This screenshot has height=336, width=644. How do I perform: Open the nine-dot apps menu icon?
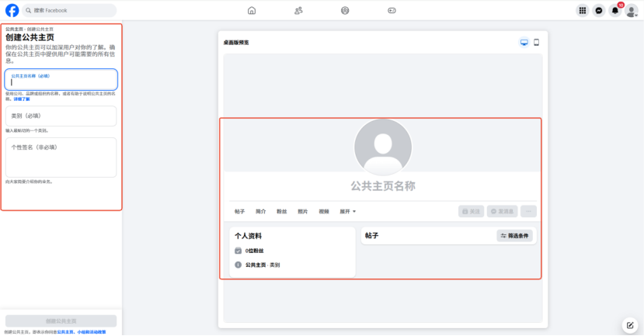(x=583, y=10)
